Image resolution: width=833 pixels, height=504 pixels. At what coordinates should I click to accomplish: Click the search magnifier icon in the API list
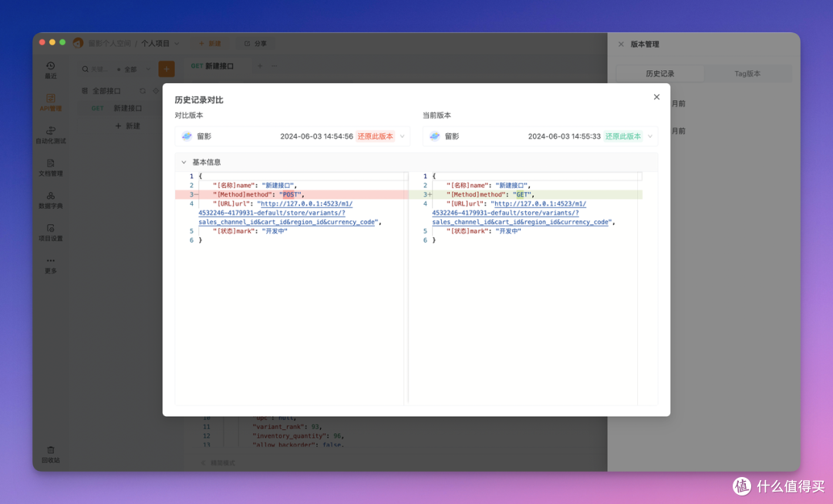[85, 69]
